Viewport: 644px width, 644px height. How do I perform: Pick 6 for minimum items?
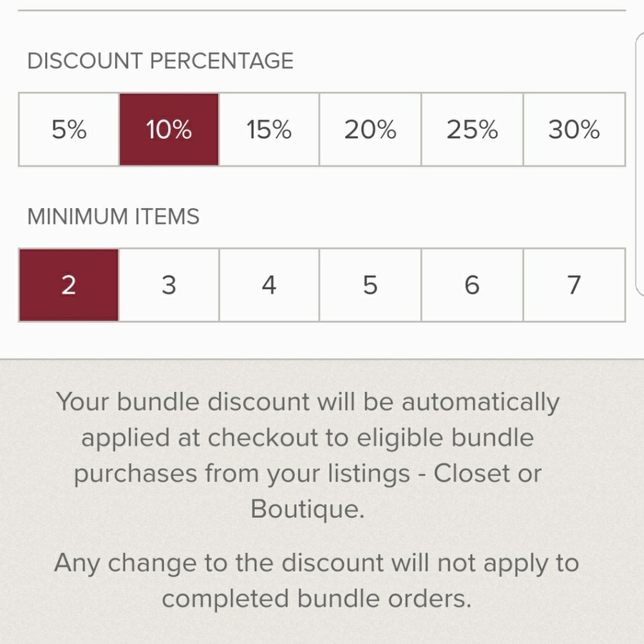[472, 285]
